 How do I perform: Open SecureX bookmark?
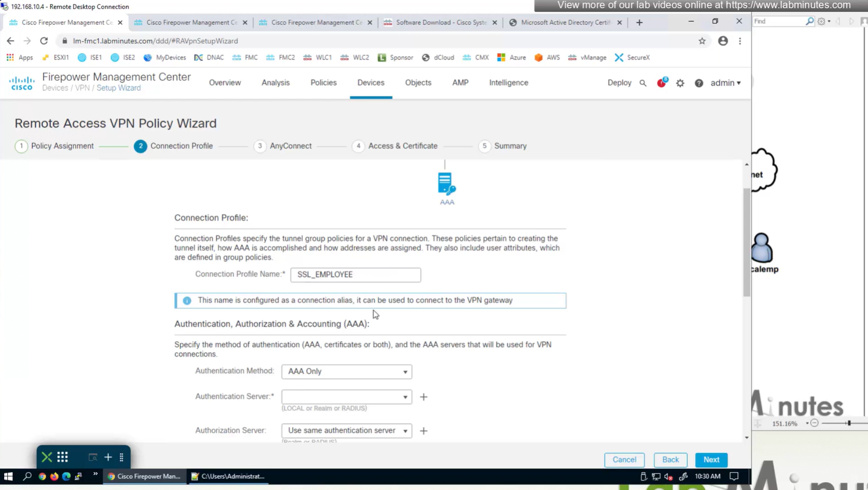point(632,57)
